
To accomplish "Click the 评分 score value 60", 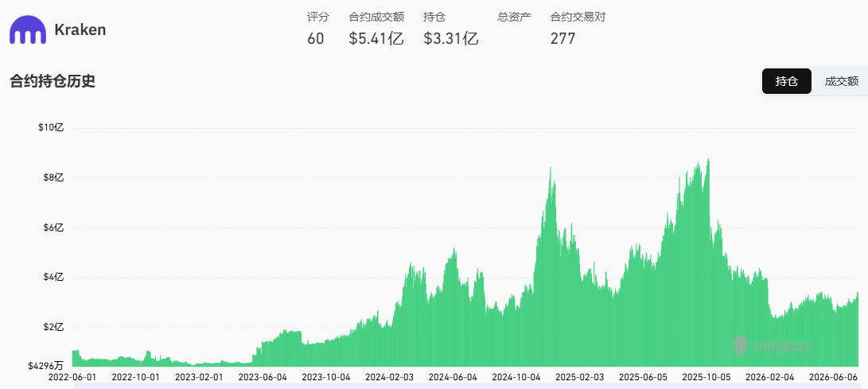I will 316,39.
